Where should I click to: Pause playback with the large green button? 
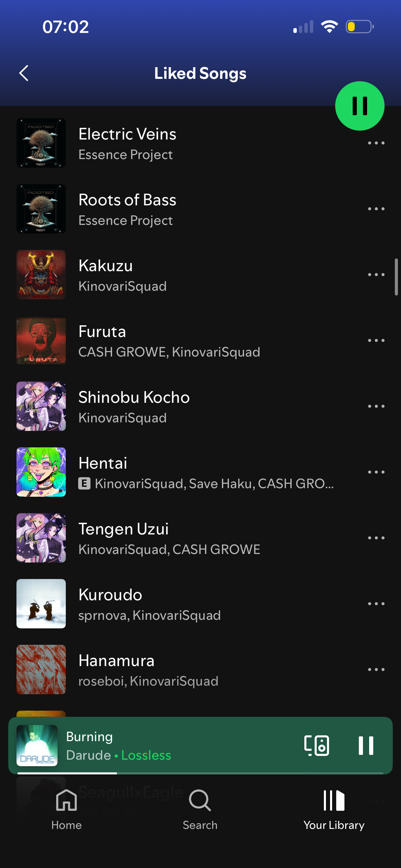[360, 106]
